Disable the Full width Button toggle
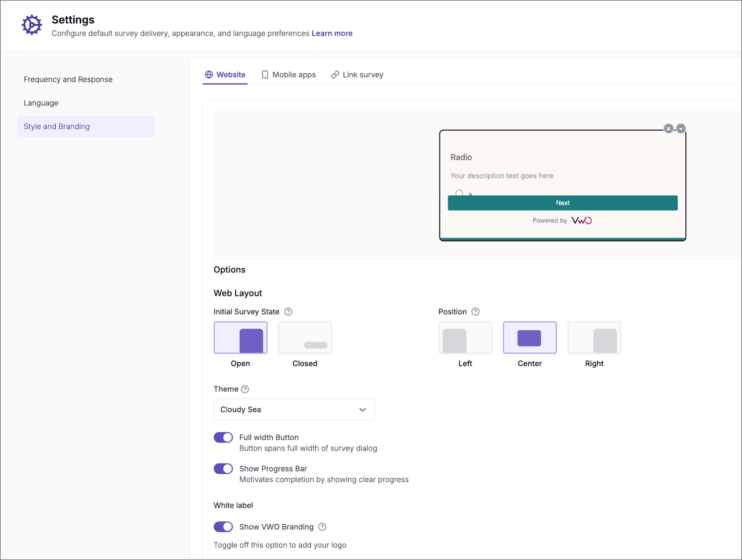The width and height of the screenshot is (742, 560). (223, 438)
